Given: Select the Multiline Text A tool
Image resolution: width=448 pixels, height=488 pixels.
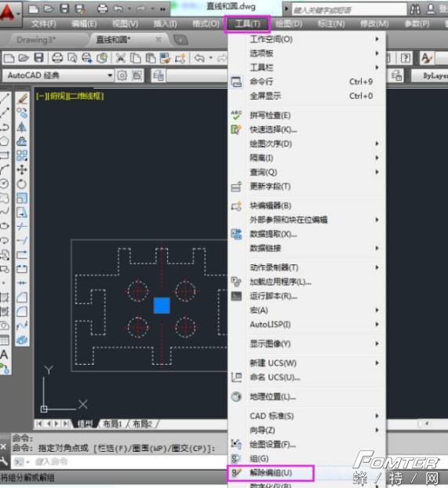Looking at the screenshot, I should (x=5, y=354).
